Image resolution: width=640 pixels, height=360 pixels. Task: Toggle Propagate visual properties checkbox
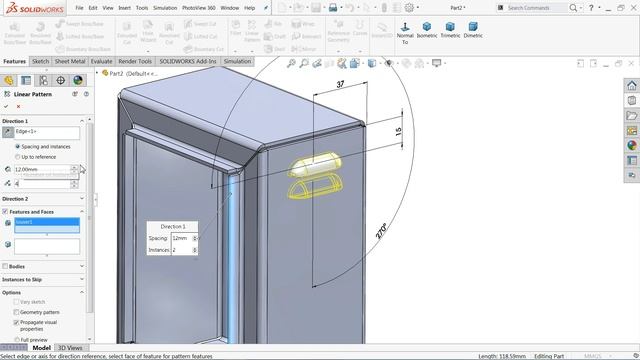[16, 322]
